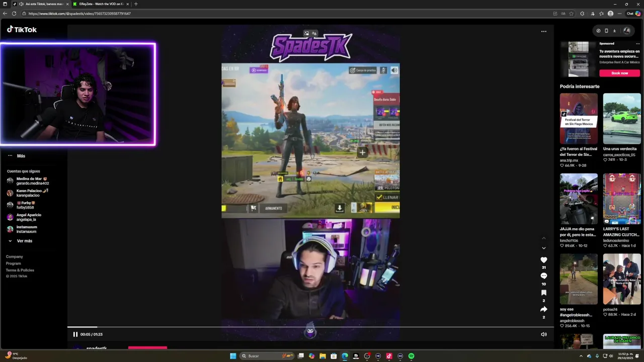Open the browser tab actions menu icon
The image size is (644, 362).
coord(5,4)
